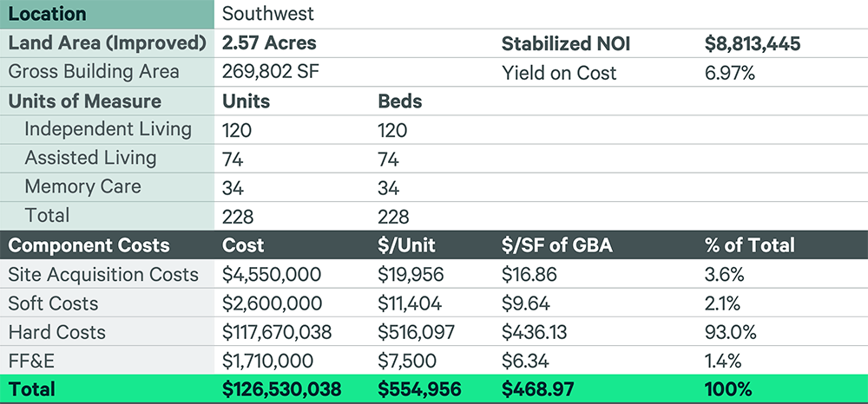
Task: Select Hard Costs $/Unit value $516,097
Action: click(417, 332)
